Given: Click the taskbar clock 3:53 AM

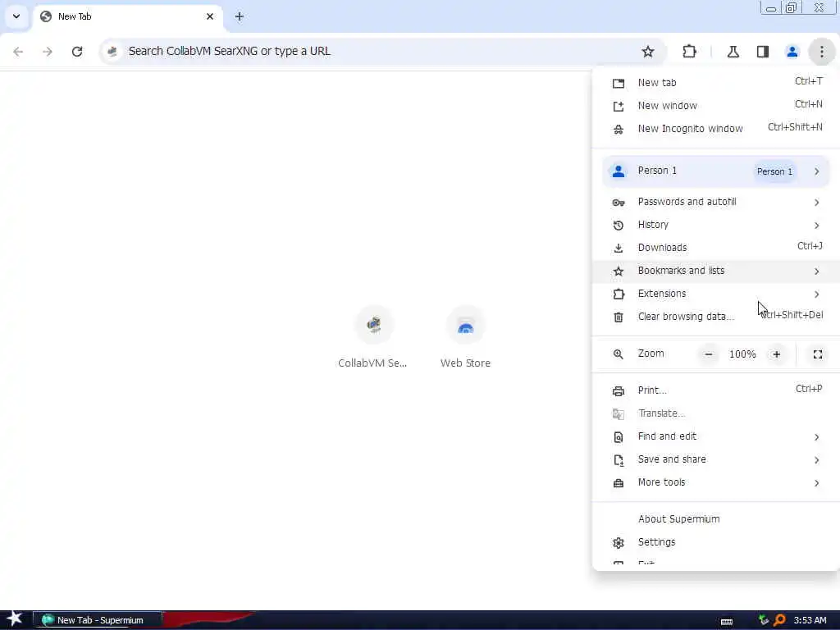Looking at the screenshot, I should 810,620.
